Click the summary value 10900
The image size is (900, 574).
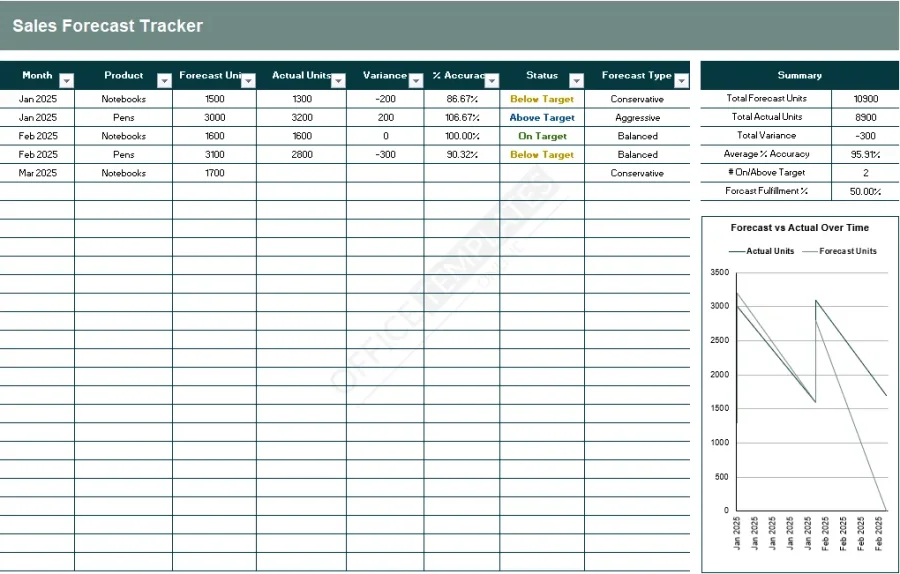[x=866, y=99]
